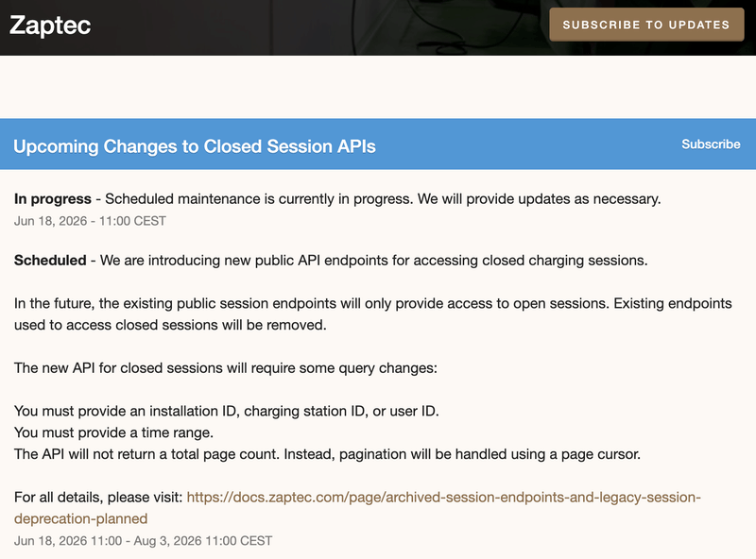Click the deprecation-planned part of the link
This screenshot has width=756, height=559.
coord(80,518)
